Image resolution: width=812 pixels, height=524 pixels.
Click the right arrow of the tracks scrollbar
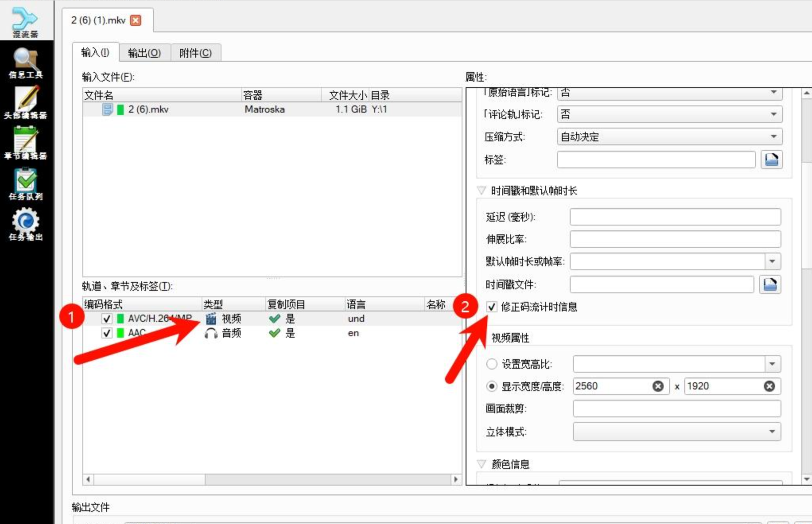(x=456, y=479)
